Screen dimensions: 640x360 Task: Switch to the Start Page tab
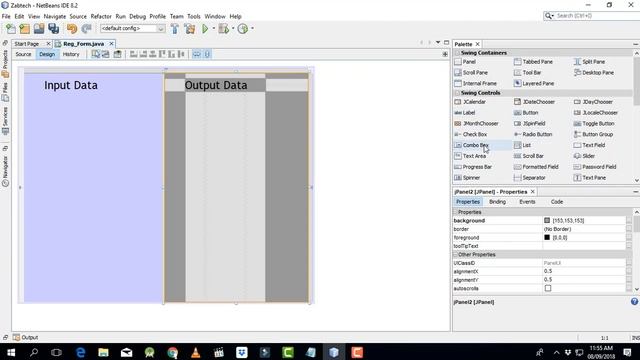tap(27, 44)
